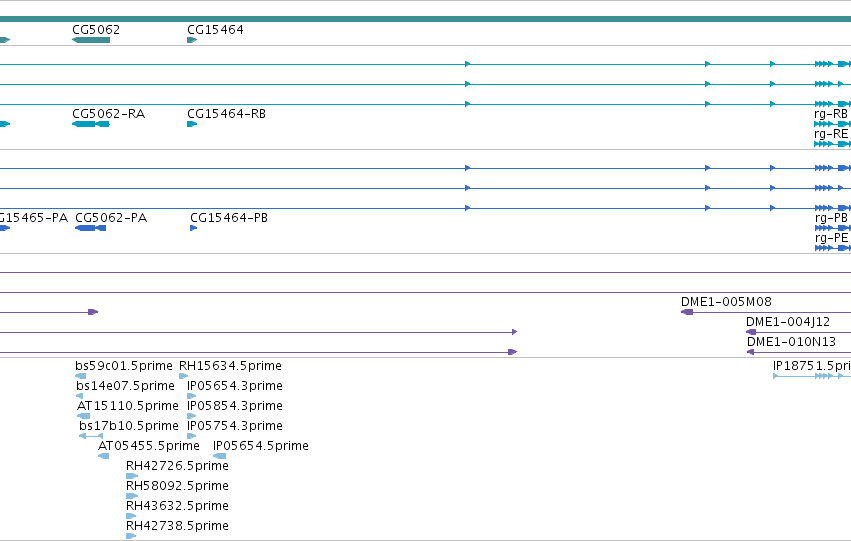Viewport: 851px width, 541px height.
Task: Click the bs17b10.5prime spliced EST glyph
Action: click(x=91, y=436)
